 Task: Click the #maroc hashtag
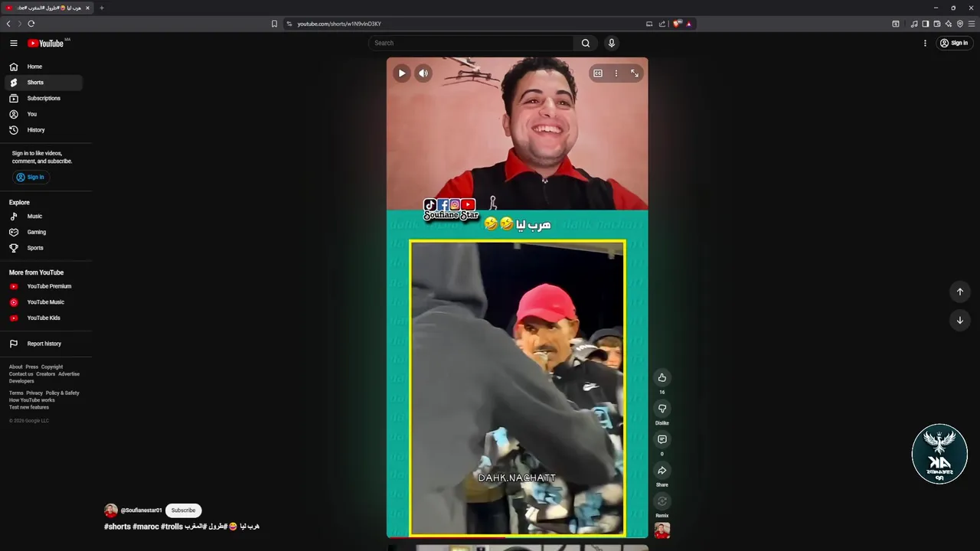pyautogui.click(x=145, y=527)
